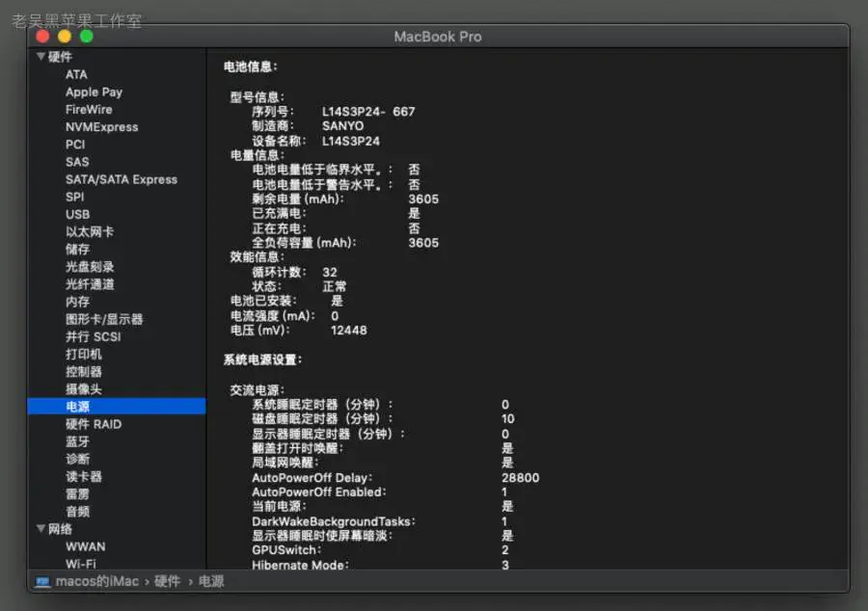Open the NVMExpress sidebar entry
868x611 pixels.
coord(102,127)
